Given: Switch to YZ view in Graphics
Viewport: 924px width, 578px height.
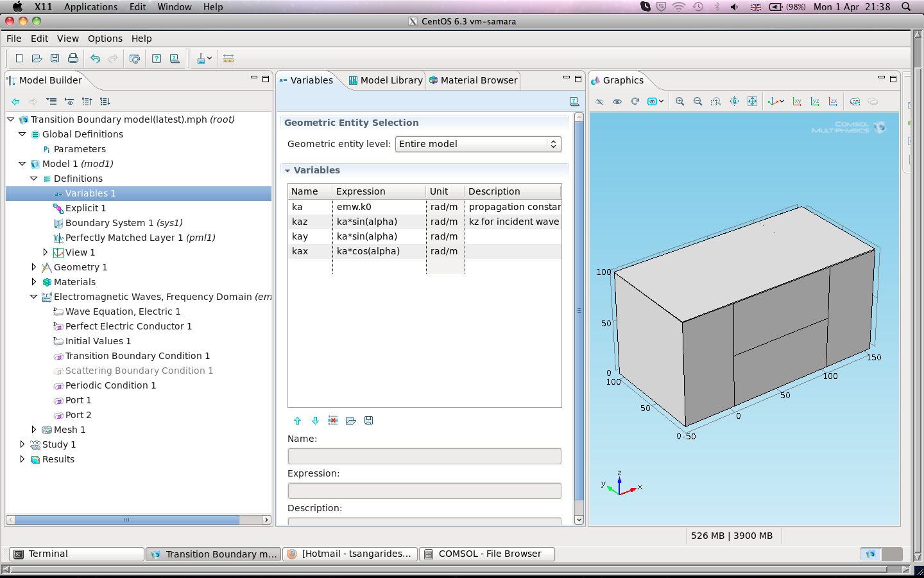Looking at the screenshot, I should pos(815,101).
